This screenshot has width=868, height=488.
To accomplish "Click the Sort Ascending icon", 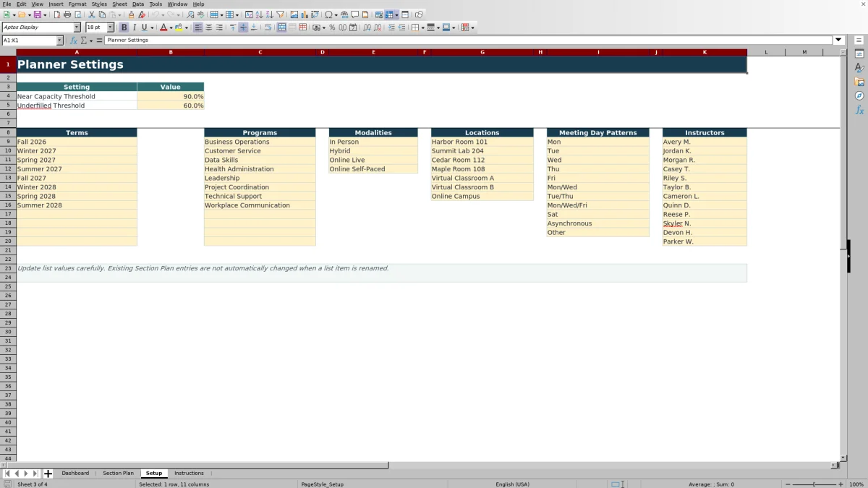I will (259, 14).
